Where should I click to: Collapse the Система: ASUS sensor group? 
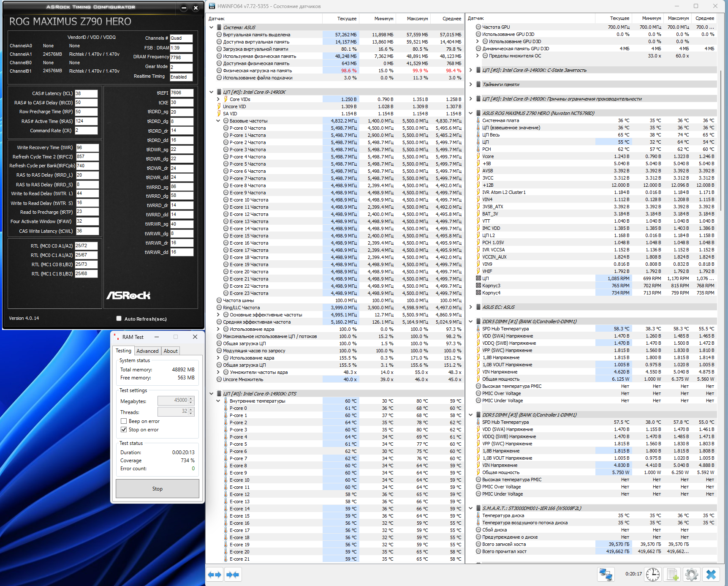coord(212,27)
